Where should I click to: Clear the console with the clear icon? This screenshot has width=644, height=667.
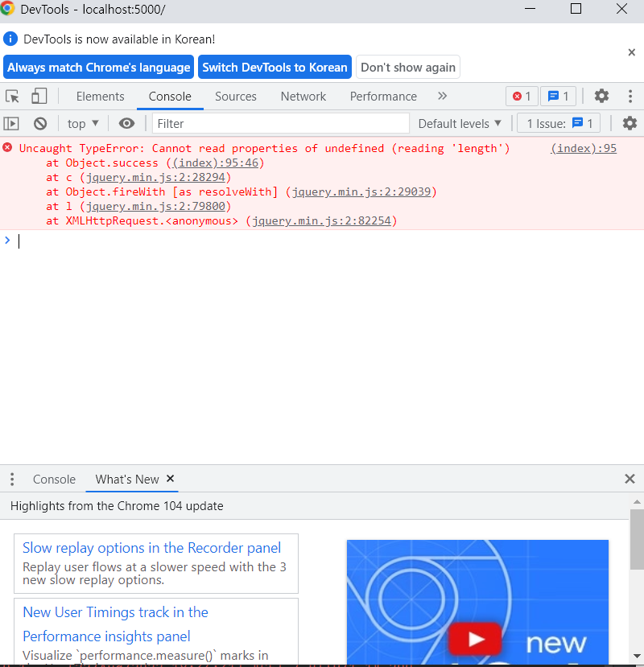40,123
